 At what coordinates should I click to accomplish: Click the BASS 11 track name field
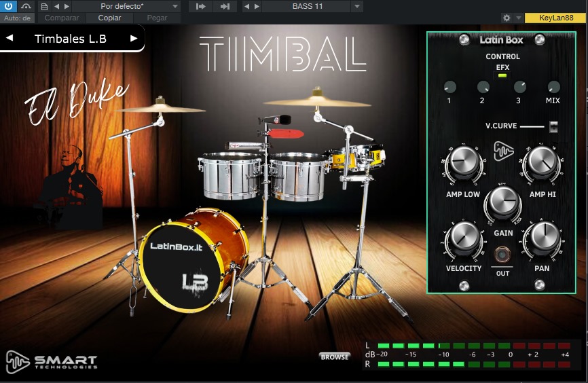307,6
